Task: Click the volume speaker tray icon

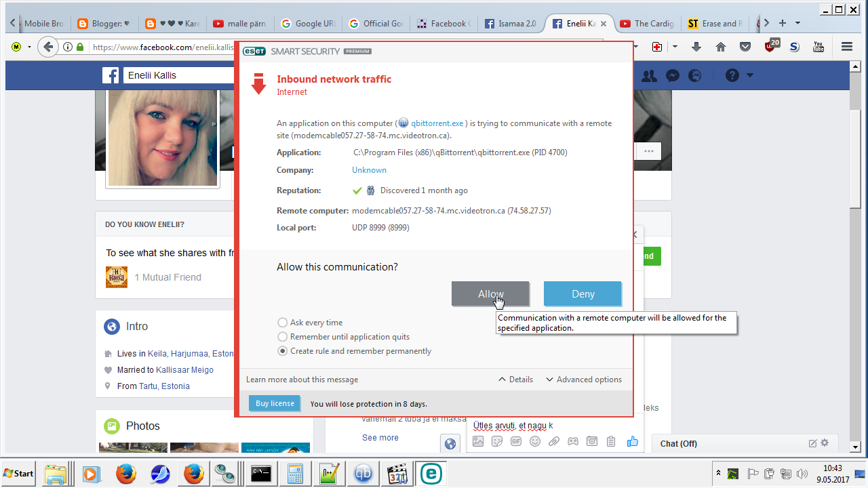Action: tap(803, 473)
